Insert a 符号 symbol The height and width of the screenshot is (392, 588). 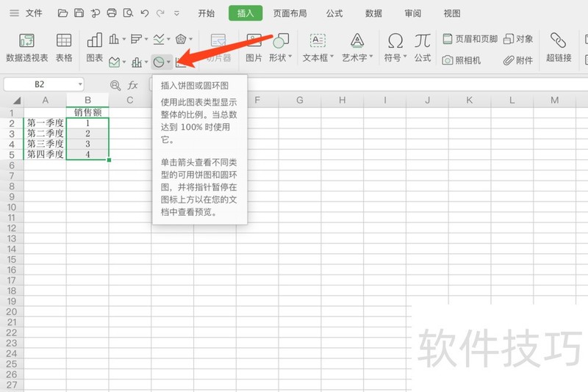(395, 48)
